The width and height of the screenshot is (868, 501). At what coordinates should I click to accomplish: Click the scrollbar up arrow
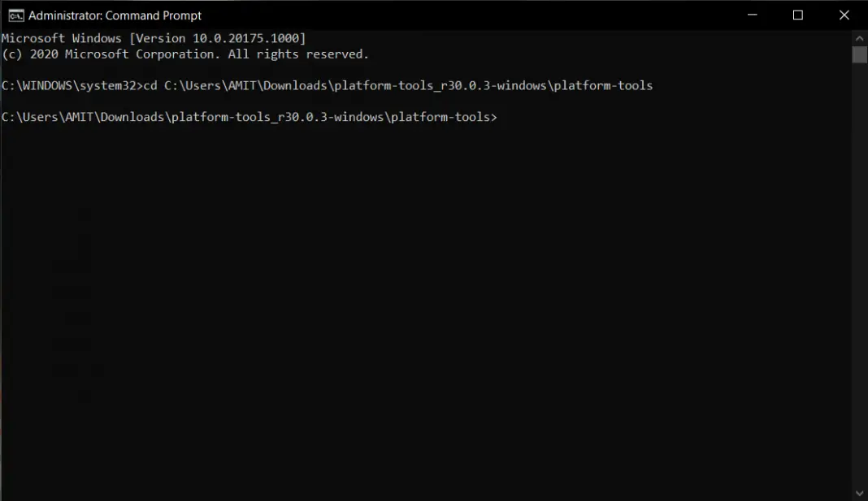(x=860, y=37)
